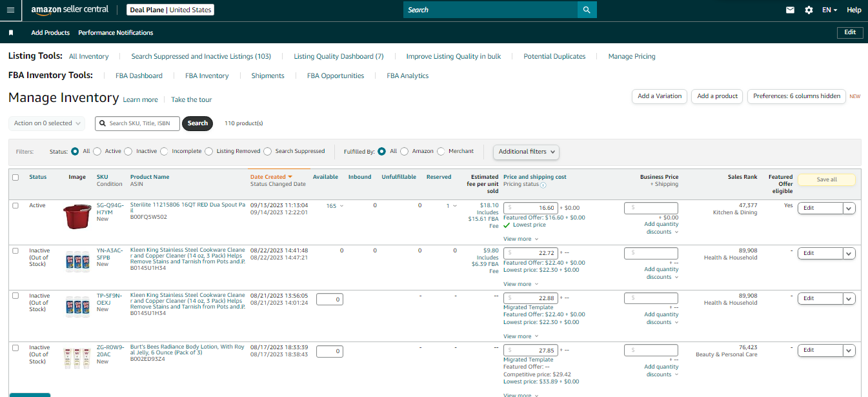Open the Learn more link
Screen dimensions: 868x397
click(x=140, y=99)
